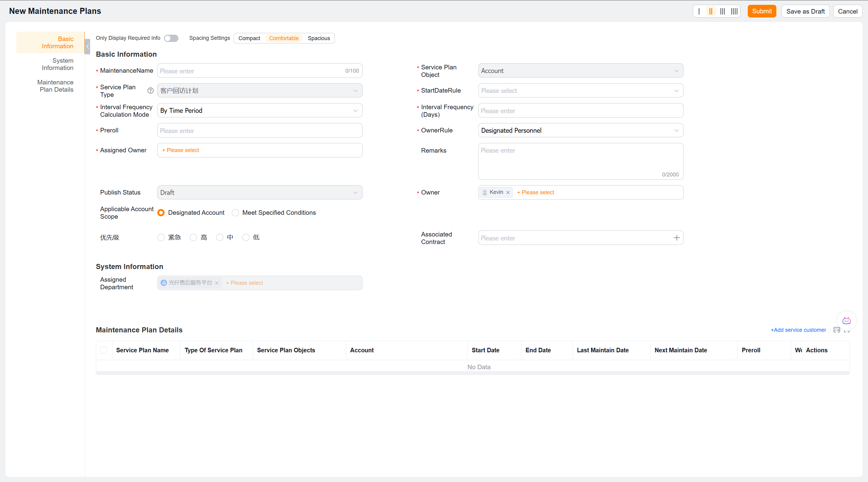Focus the MaintenanceName input field
The width and height of the screenshot is (868, 482).
(x=260, y=71)
